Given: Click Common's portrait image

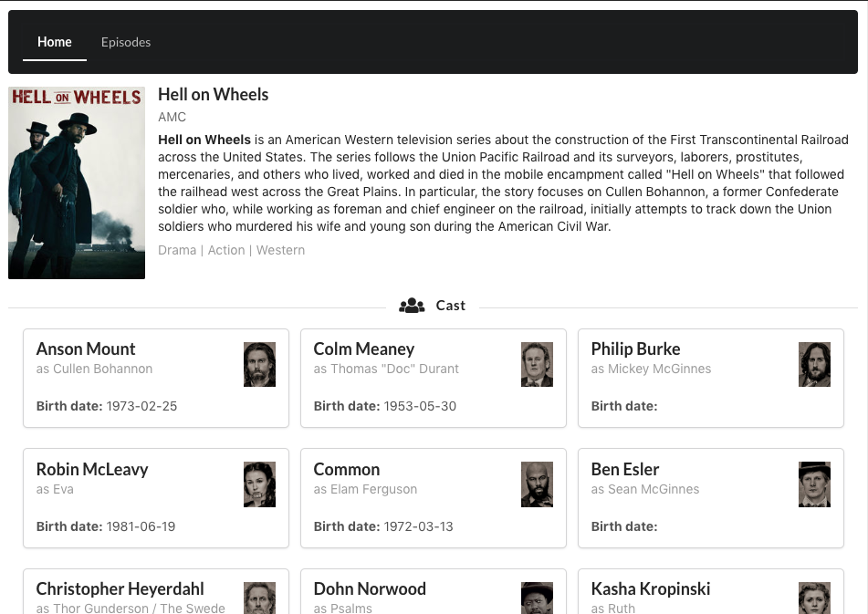Looking at the screenshot, I should (x=537, y=484).
